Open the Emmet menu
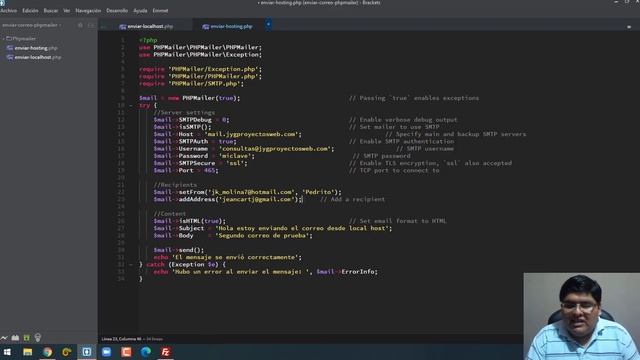Image resolution: width=640 pixels, height=360 pixels. [160, 11]
